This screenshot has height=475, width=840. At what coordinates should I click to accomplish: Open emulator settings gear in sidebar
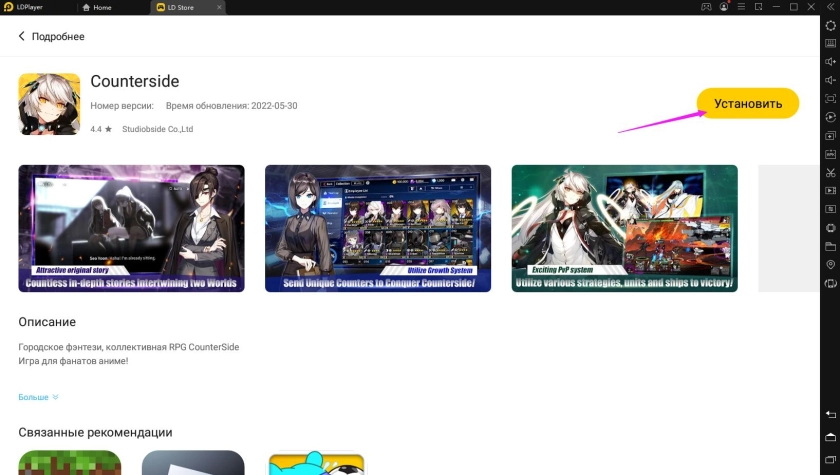click(830, 25)
